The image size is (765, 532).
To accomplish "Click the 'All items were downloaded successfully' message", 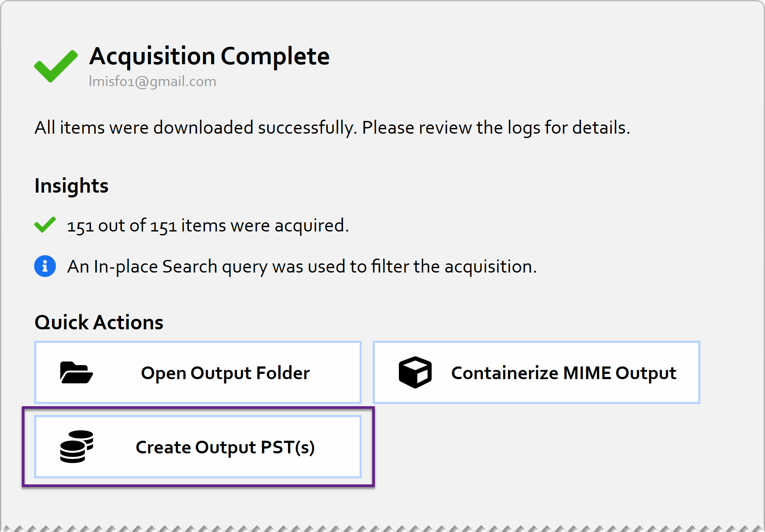I will (x=196, y=128).
